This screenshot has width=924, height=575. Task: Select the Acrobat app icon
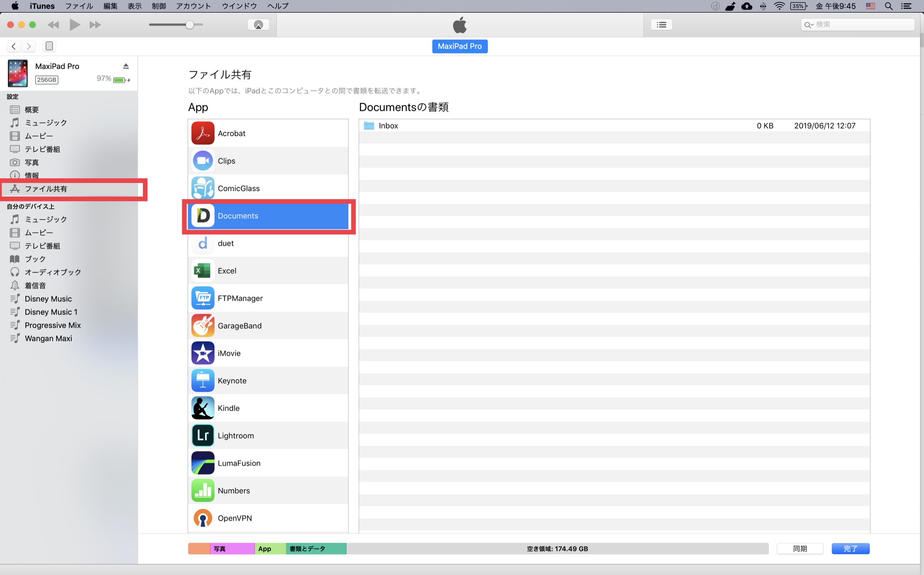tap(203, 133)
